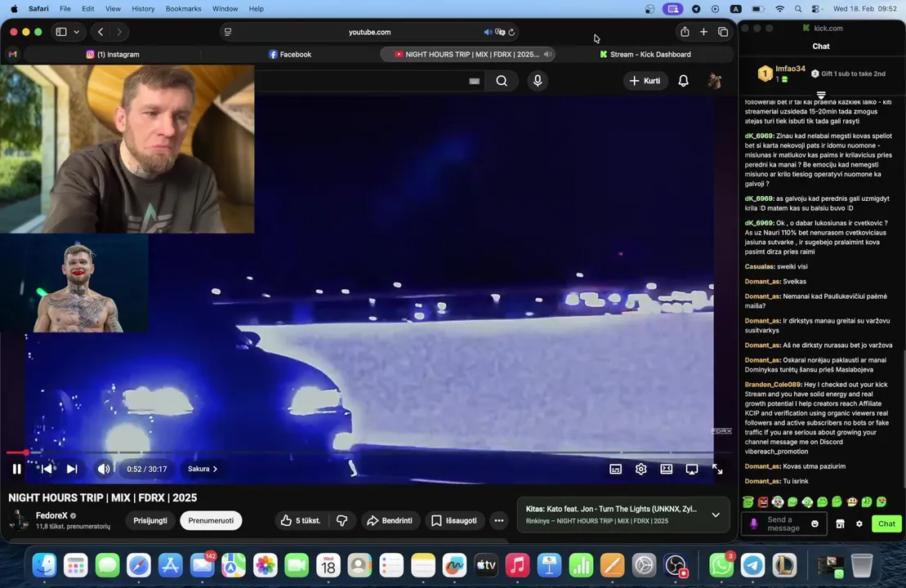
Task: Click the green Chat send button
Action: coord(886,523)
